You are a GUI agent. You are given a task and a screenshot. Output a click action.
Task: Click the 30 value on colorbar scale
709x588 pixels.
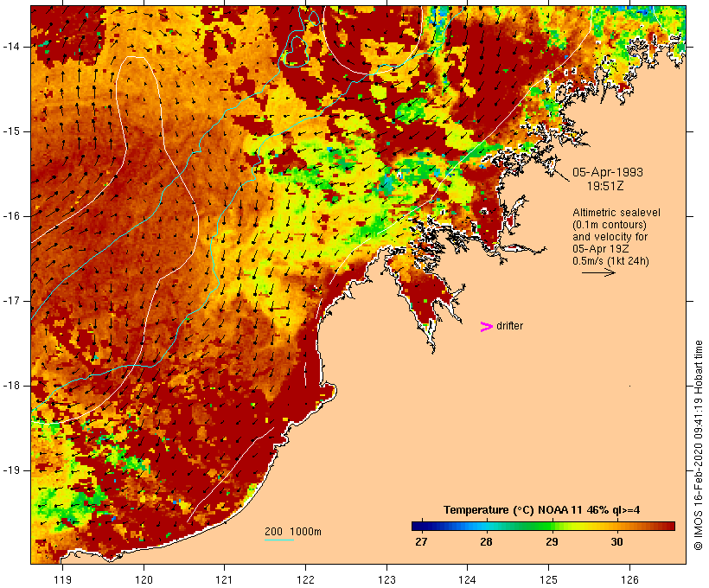click(x=616, y=542)
